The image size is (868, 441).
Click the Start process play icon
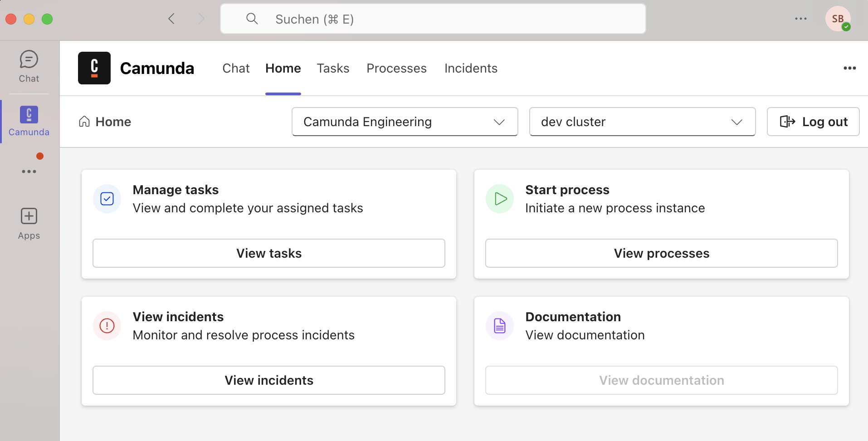500,199
